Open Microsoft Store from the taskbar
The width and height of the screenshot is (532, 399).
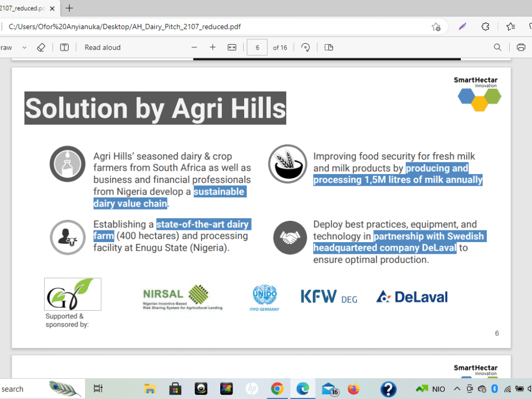175,389
